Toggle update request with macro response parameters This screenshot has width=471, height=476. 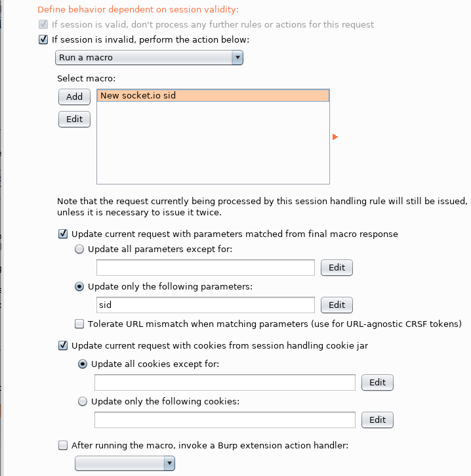coord(63,234)
